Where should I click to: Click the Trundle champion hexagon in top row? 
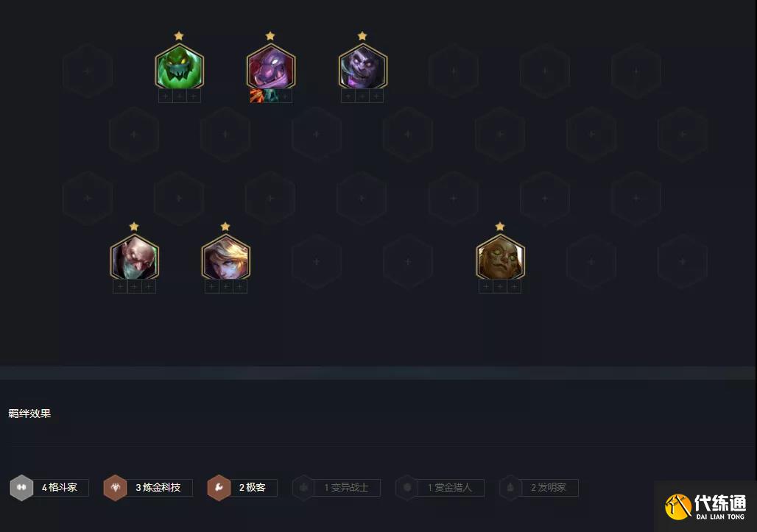click(362, 66)
